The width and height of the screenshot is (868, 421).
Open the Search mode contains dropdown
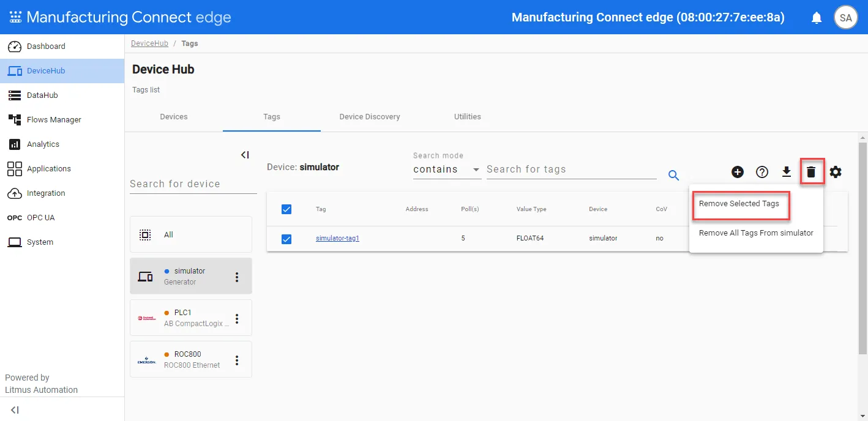[x=447, y=170]
